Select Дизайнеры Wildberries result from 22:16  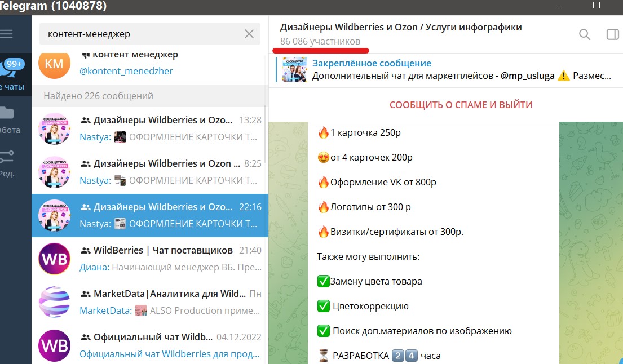[x=150, y=216]
